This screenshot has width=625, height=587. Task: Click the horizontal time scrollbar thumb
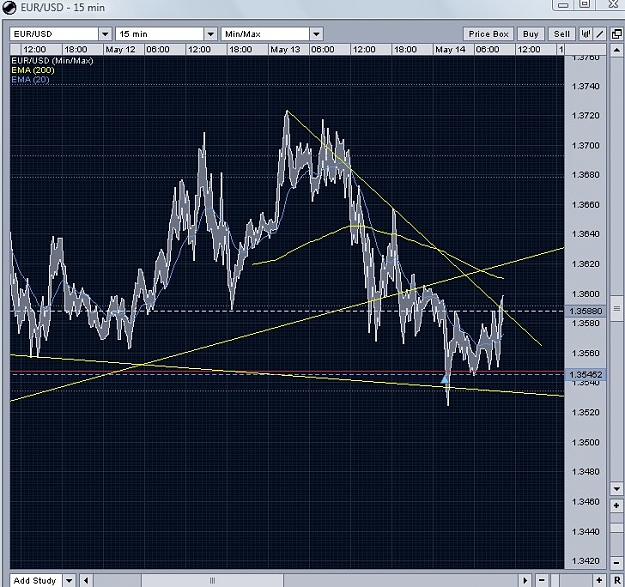point(212,580)
